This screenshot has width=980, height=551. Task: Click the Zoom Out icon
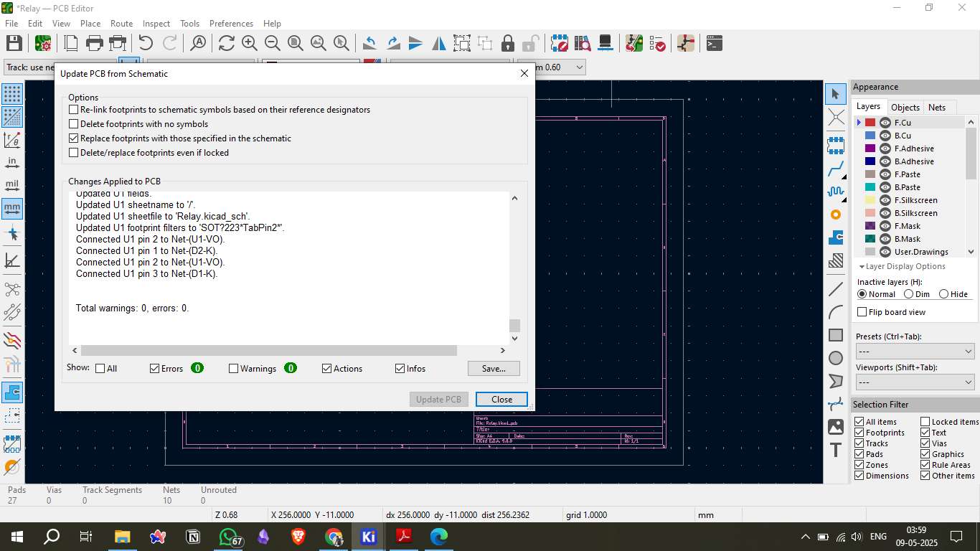(272, 43)
